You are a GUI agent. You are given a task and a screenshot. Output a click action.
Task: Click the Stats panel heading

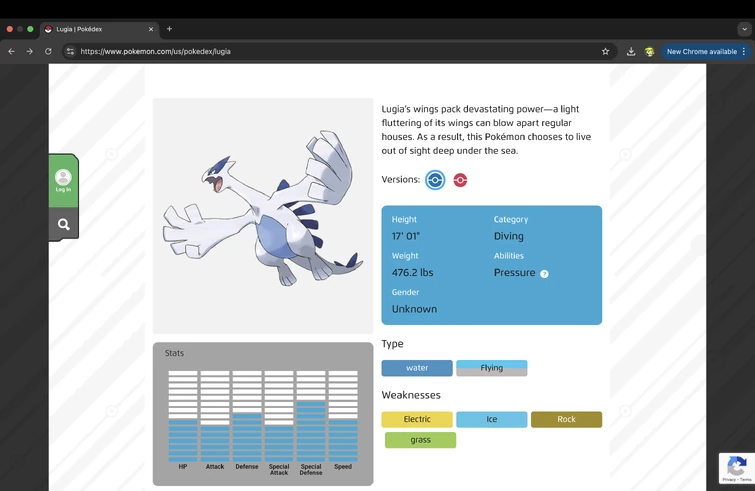click(174, 353)
